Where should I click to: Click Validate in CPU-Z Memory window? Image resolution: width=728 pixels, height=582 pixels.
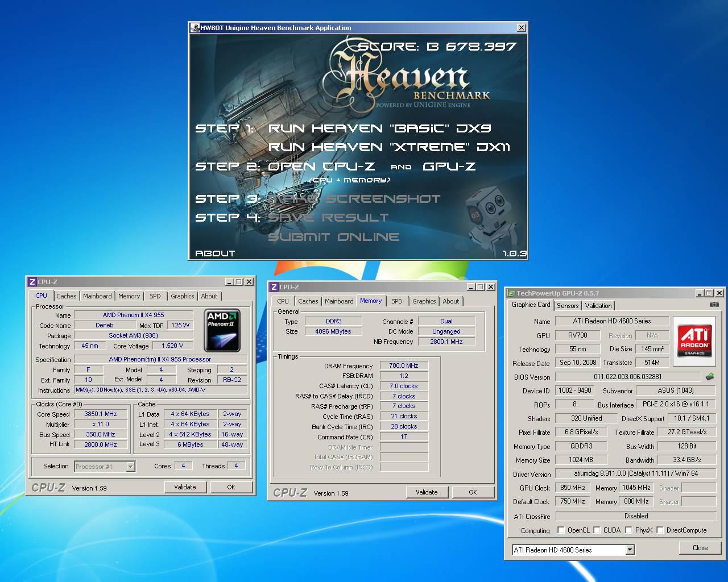tap(427, 492)
